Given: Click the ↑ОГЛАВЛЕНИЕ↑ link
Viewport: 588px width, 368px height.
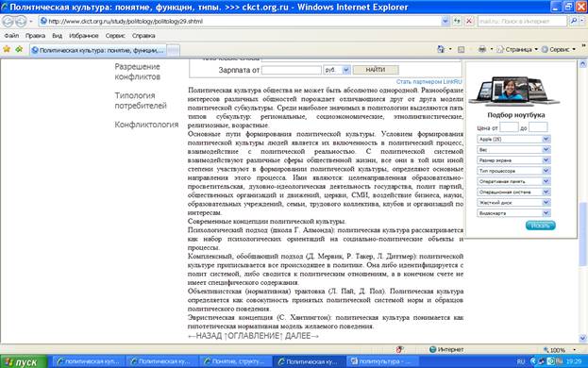Looking at the screenshot, I should click(253, 336).
